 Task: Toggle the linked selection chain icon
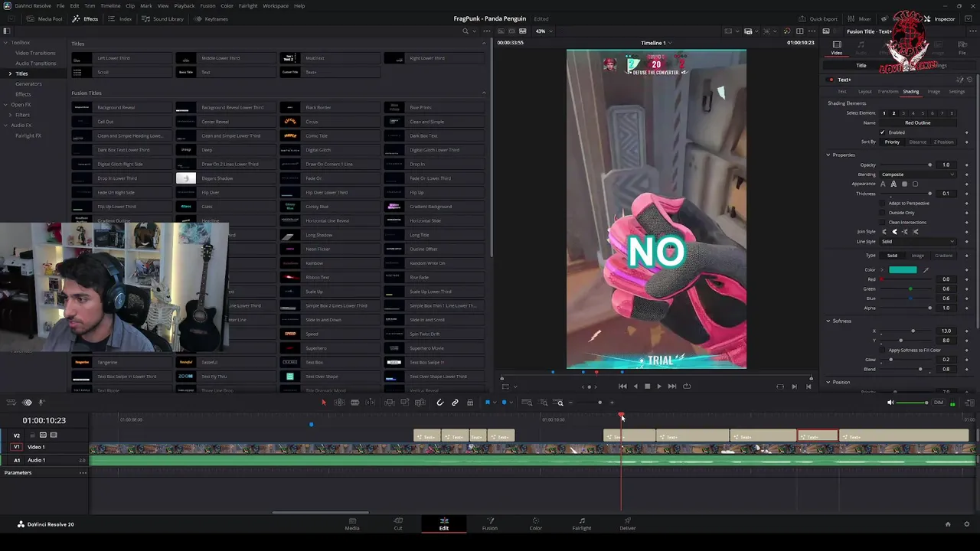[455, 403]
